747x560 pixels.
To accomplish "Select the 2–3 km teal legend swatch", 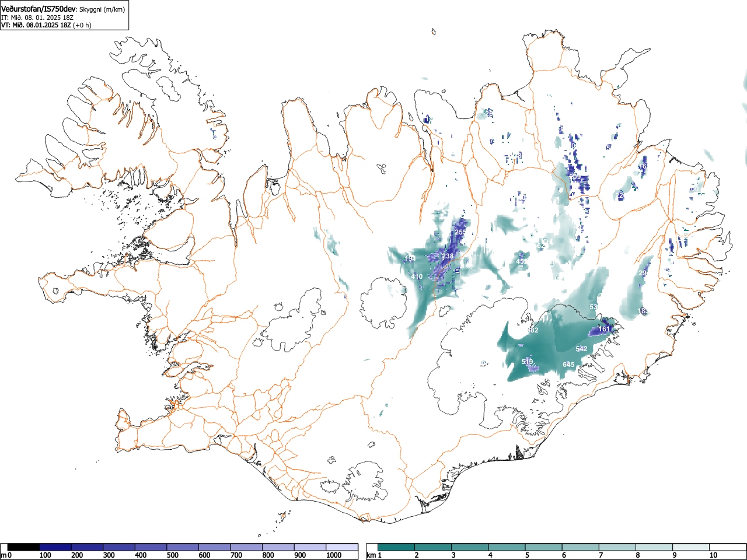I will 433,547.
